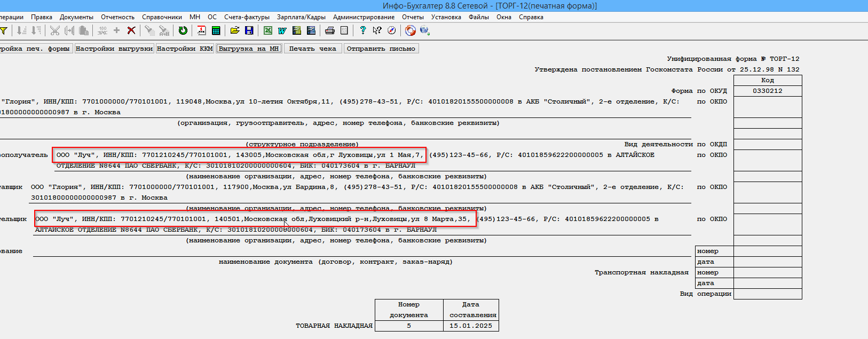Screen dimensions: 868x339
Task: Click the Унифицированная форма № ТОРГ-12 heading
Action: pos(733,59)
